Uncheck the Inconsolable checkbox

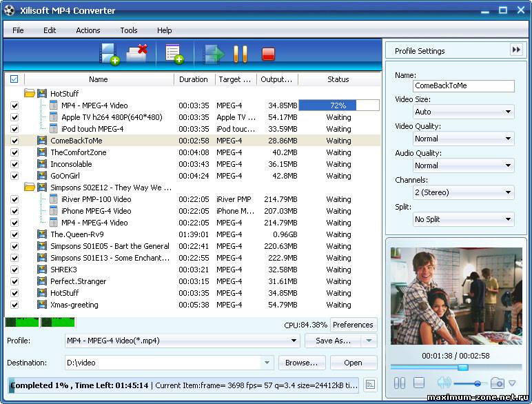coord(14,164)
